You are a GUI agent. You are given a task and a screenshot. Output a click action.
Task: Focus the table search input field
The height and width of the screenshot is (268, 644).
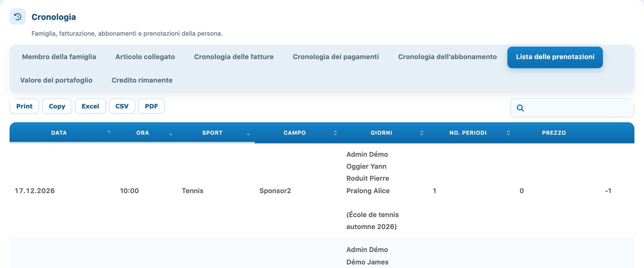pyautogui.click(x=572, y=108)
